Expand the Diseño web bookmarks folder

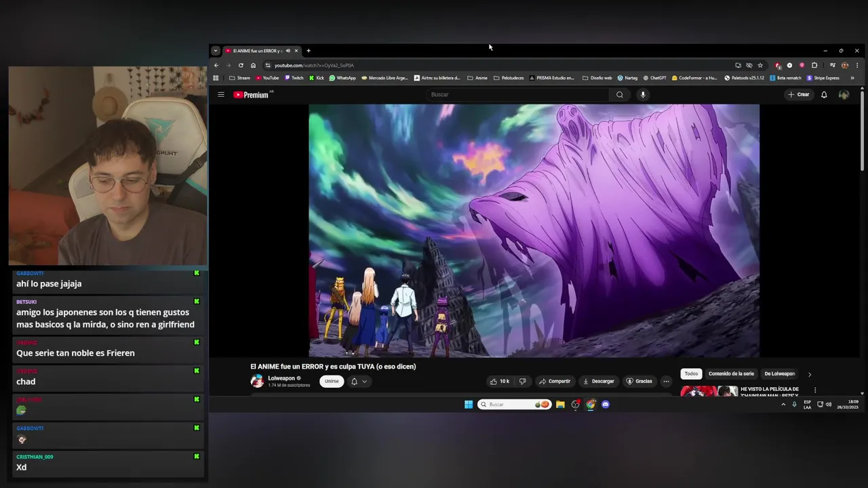(x=597, y=78)
